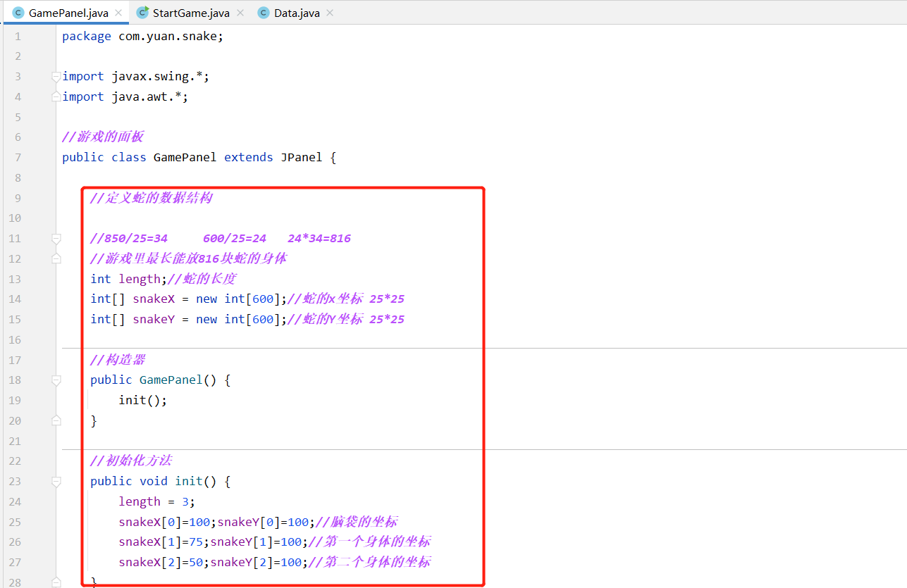This screenshot has width=907, height=588.
Task: Click 'snakeX[1]=75' on line 26
Action: click(x=161, y=542)
